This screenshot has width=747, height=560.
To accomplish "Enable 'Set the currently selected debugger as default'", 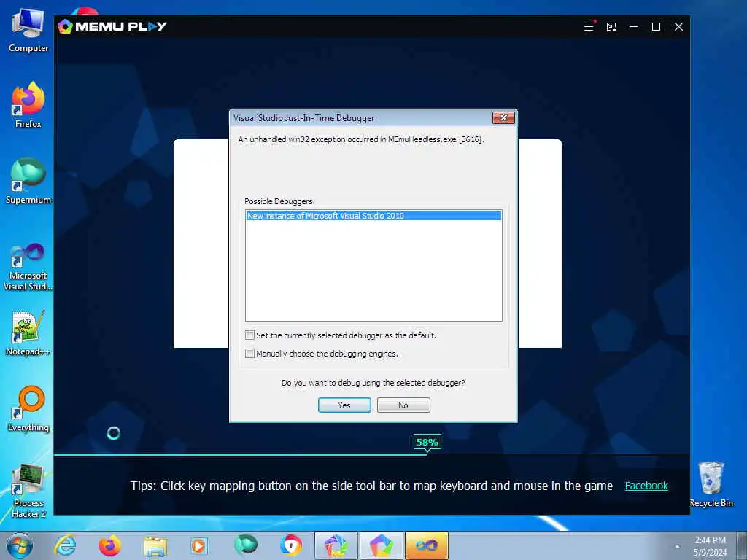I will click(x=249, y=335).
